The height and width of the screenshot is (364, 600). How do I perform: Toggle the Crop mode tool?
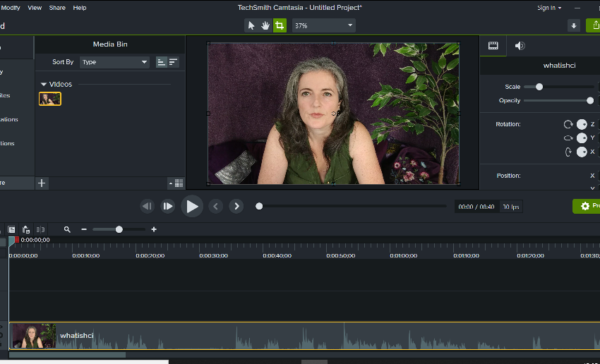point(280,25)
